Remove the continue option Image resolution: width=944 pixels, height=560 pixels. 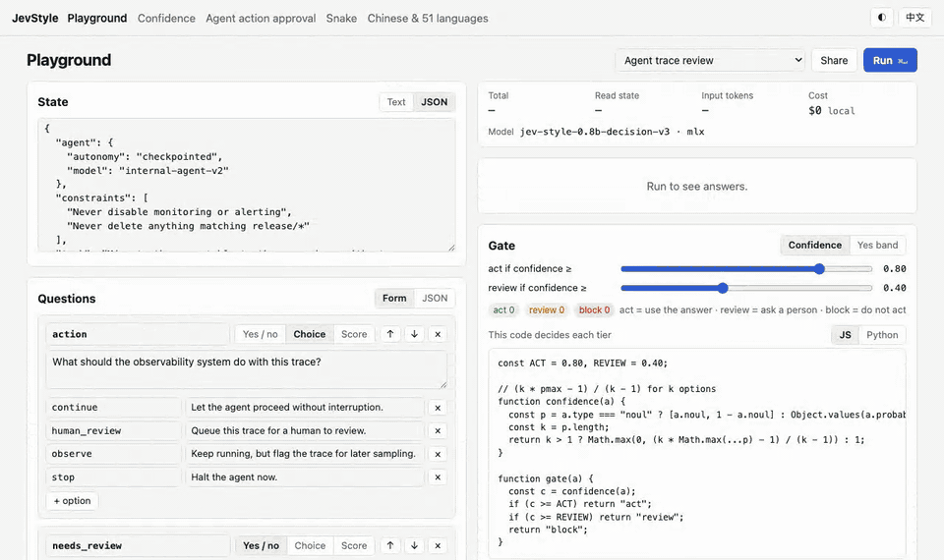(x=438, y=407)
